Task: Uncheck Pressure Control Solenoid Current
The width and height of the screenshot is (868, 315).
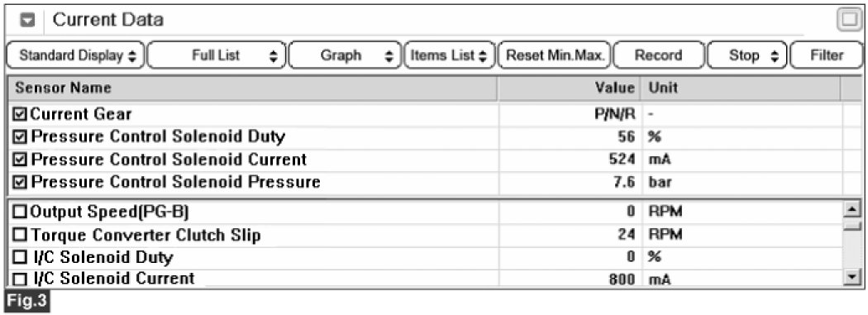Action: 20,160
